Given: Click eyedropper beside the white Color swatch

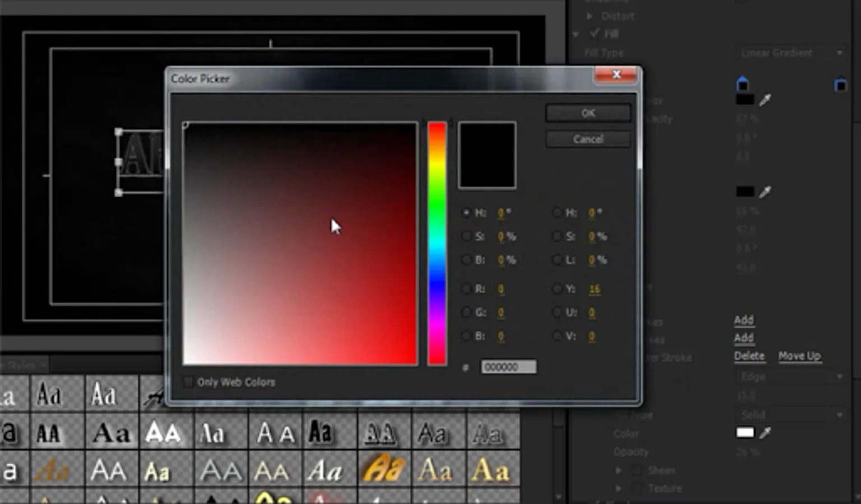Looking at the screenshot, I should tap(765, 432).
